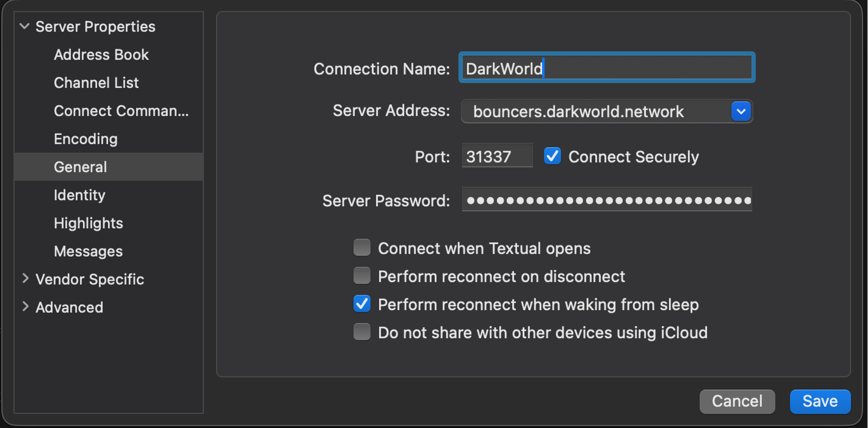Open Channel List settings

96,83
